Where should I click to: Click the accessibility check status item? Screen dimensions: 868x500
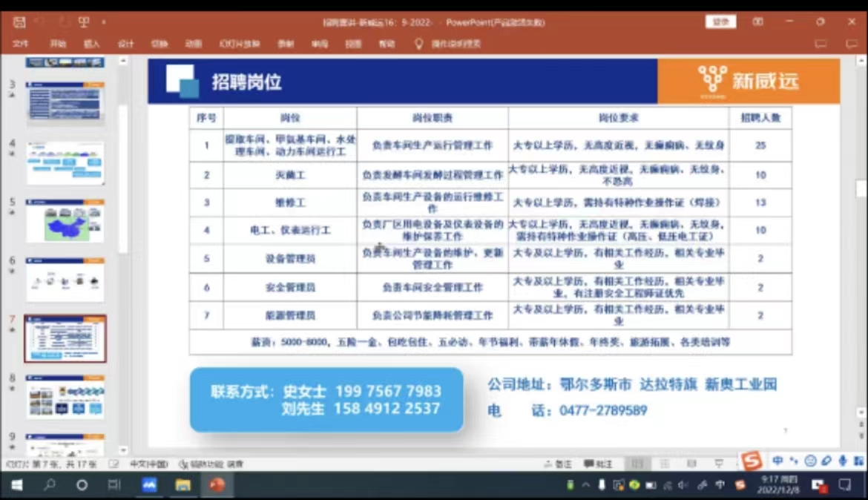pos(211,464)
